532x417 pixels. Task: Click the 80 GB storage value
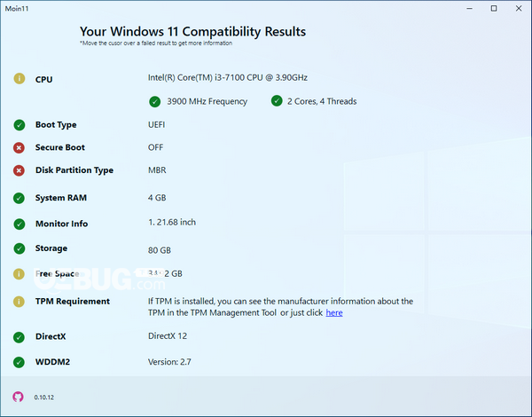click(160, 250)
